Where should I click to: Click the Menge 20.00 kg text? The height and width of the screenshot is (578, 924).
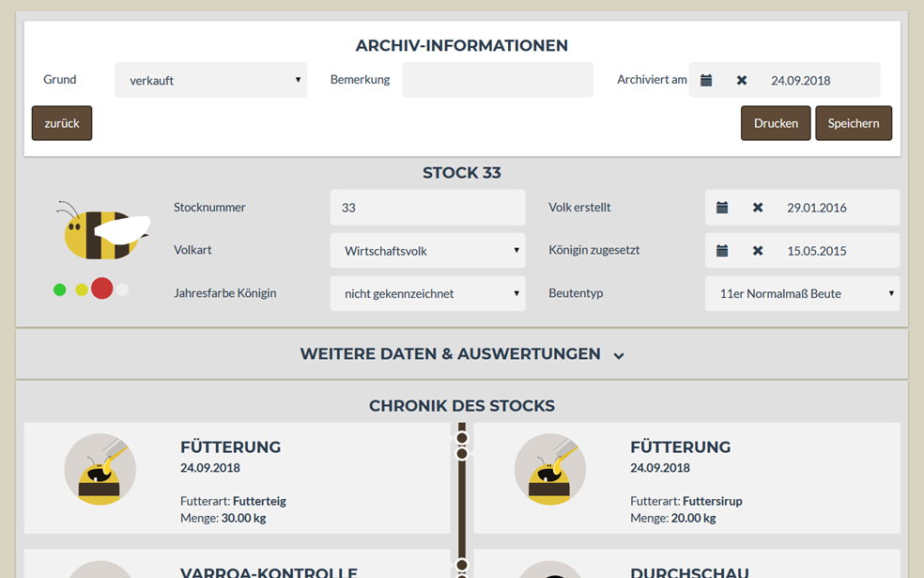(x=673, y=519)
